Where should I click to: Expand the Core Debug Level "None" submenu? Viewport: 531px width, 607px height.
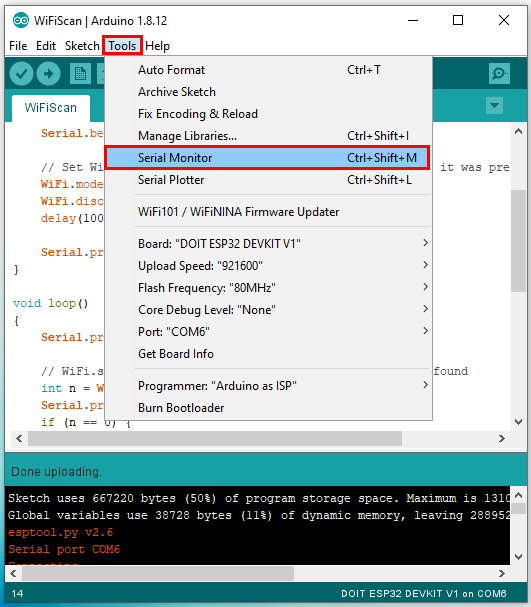(268, 310)
